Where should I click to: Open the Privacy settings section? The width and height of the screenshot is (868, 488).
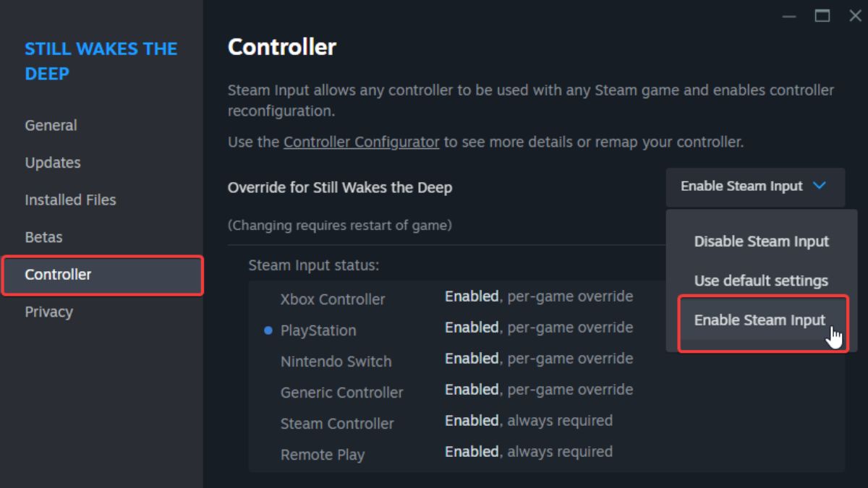pyautogui.click(x=48, y=312)
